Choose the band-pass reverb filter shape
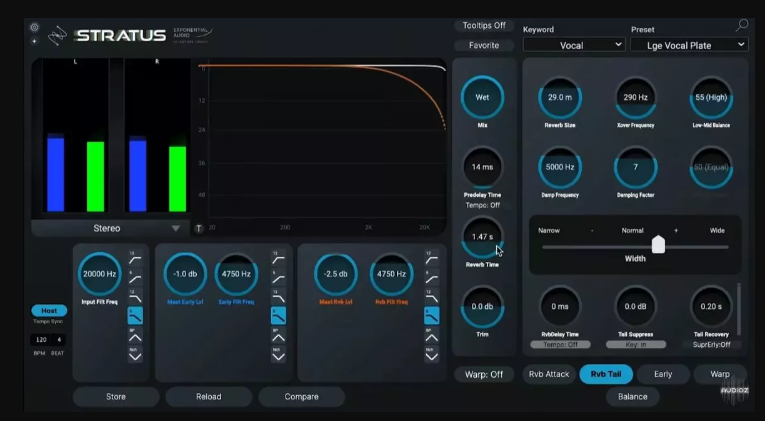 [x=432, y=336]
